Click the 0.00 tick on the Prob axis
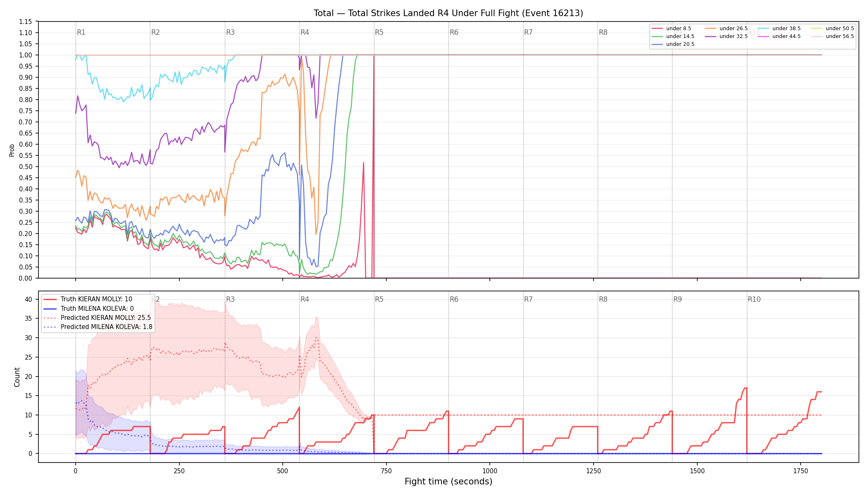Screen dimensions: 868x496 [x=26, y=278]
